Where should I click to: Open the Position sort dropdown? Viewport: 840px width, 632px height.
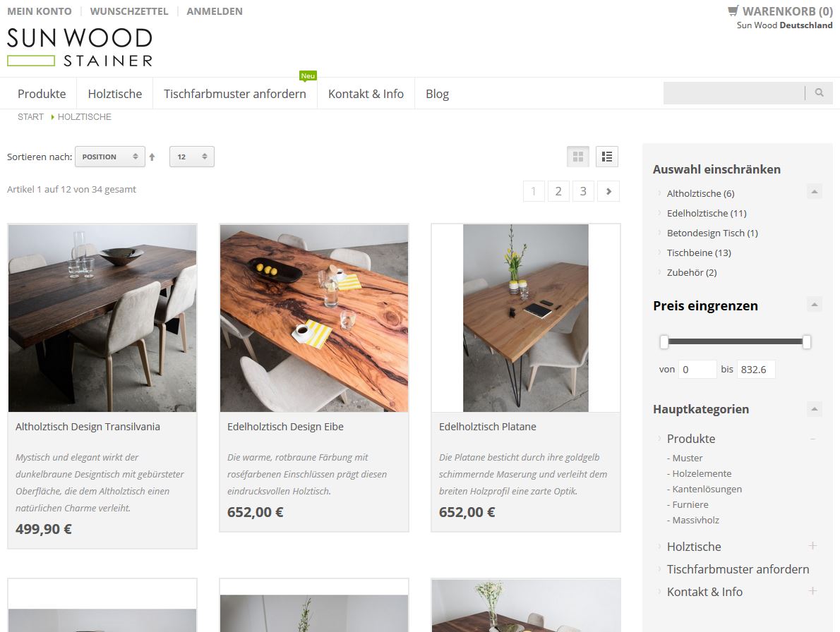(110, 157)
